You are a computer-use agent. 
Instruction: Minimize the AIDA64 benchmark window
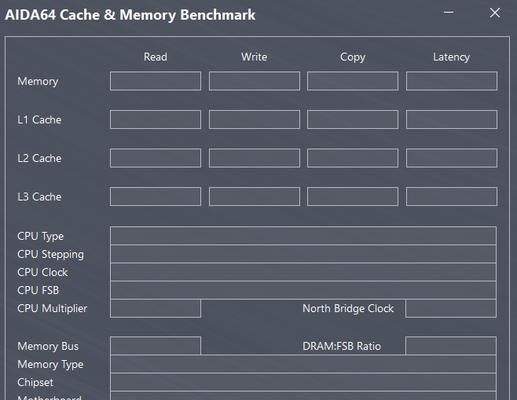pos(449,13)
